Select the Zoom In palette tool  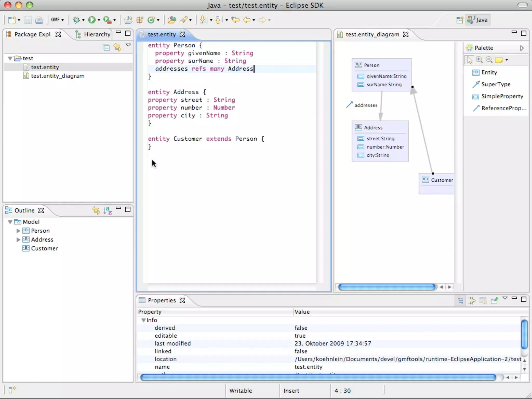[x=479, y=60]
